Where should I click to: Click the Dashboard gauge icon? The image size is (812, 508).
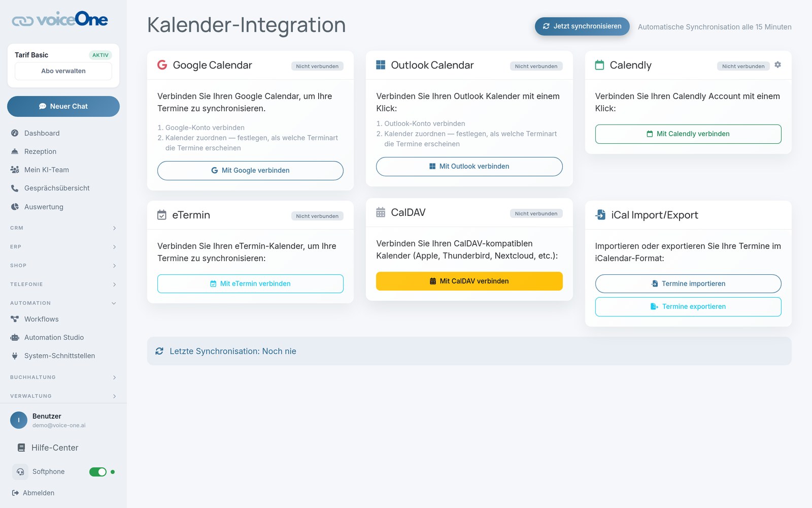point(15,133)
